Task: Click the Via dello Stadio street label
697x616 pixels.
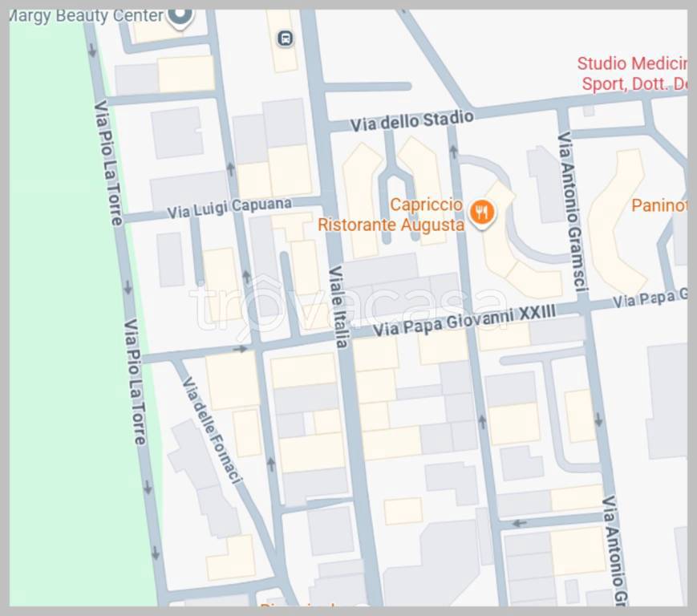Action: [411, 121]
